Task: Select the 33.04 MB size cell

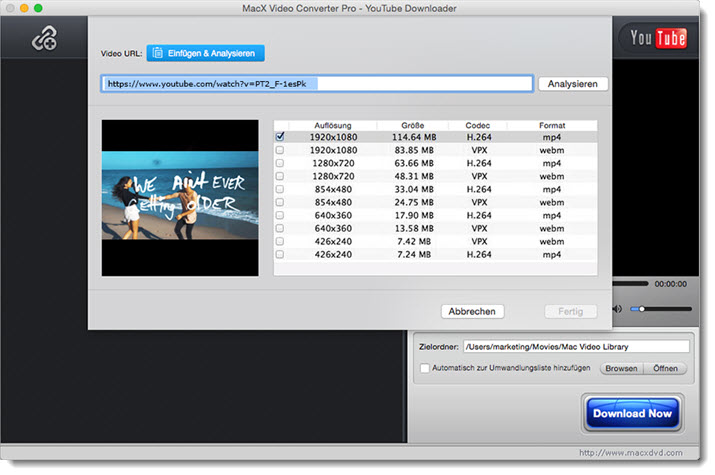Action: pos(414,189)
